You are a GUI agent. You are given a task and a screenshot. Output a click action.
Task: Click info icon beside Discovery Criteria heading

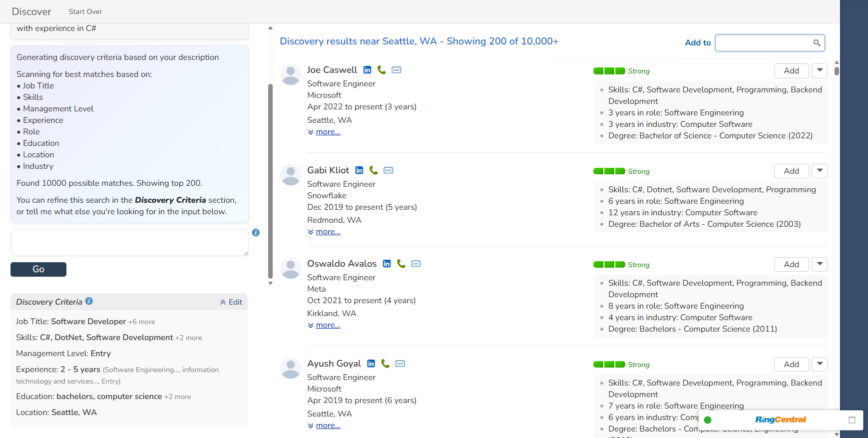[89, 301]
